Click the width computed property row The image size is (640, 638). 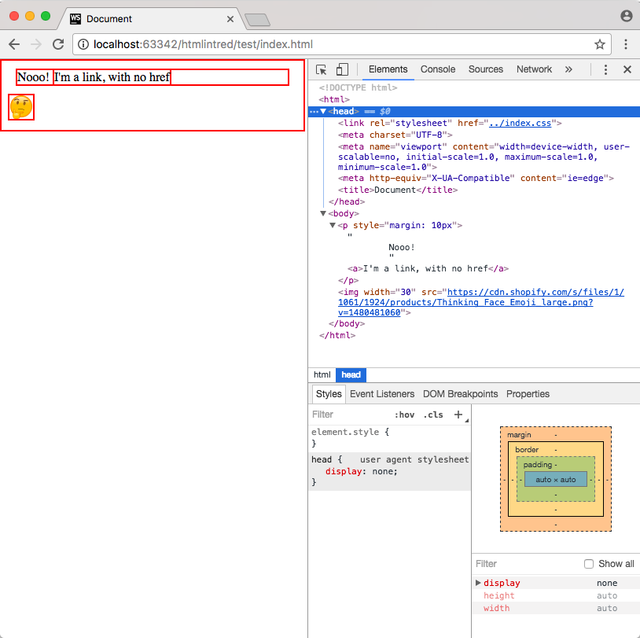point(556,608)
